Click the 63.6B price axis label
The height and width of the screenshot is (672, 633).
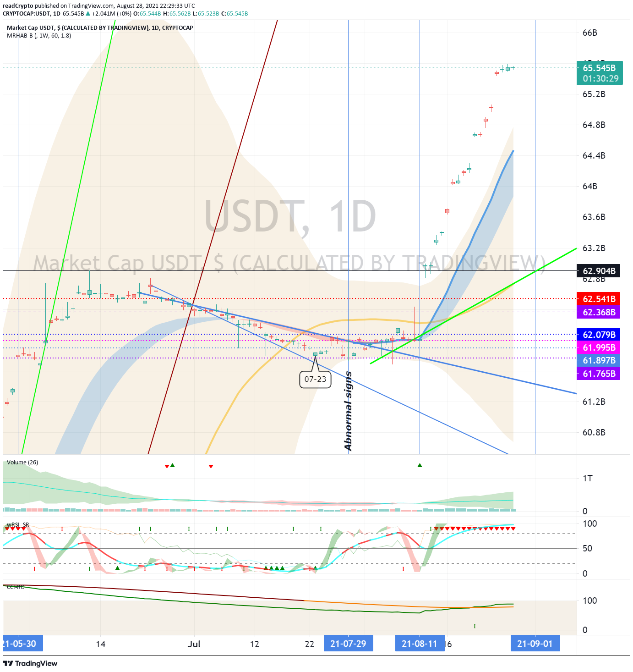594,217
